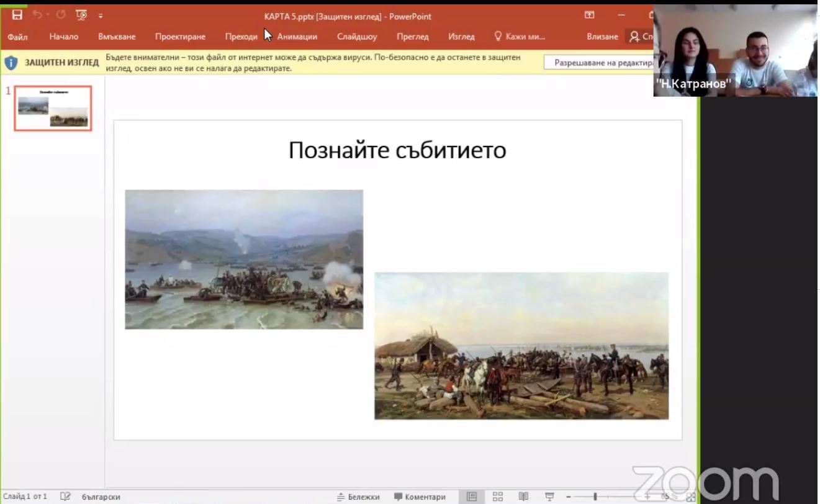
Task: Select the Проектиране tab
Action: click(x=180, y=37)
